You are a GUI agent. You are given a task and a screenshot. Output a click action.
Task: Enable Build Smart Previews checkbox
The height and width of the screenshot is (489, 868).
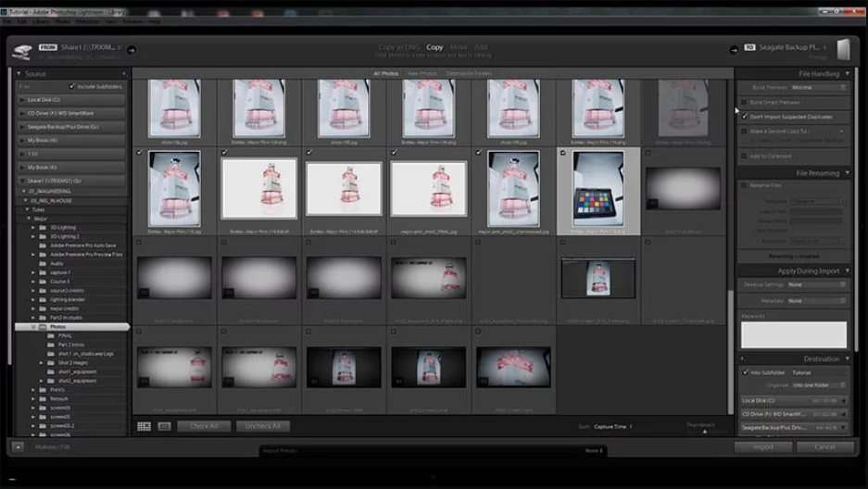745,102
